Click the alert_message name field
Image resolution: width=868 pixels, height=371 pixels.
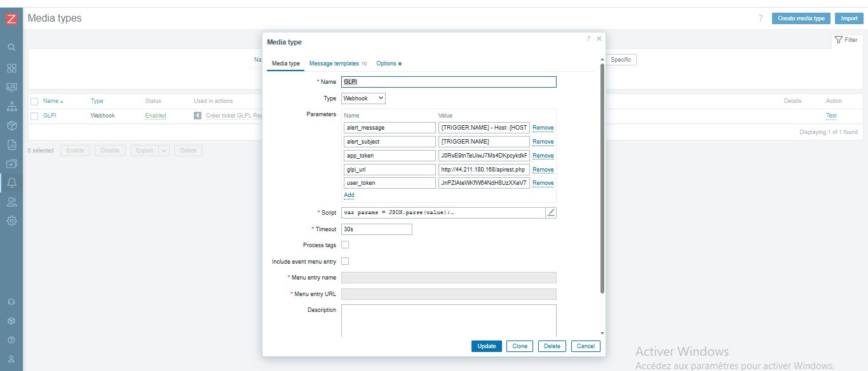(390, 128)
